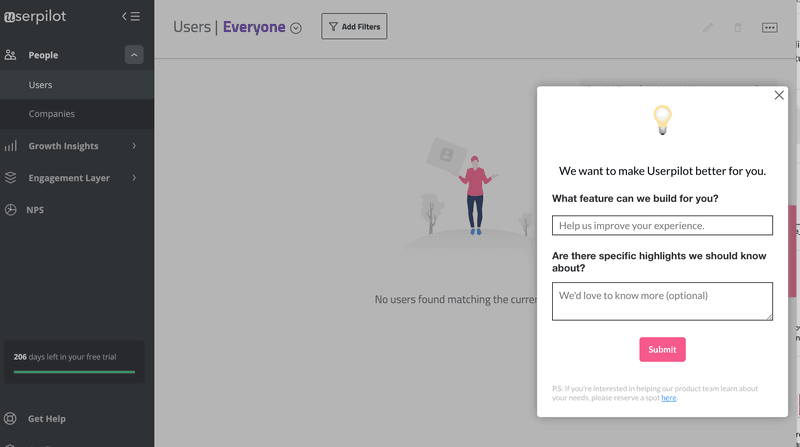
Task: Click the Add Filters button
Action: pyautogui.click(x=354, y=27)
